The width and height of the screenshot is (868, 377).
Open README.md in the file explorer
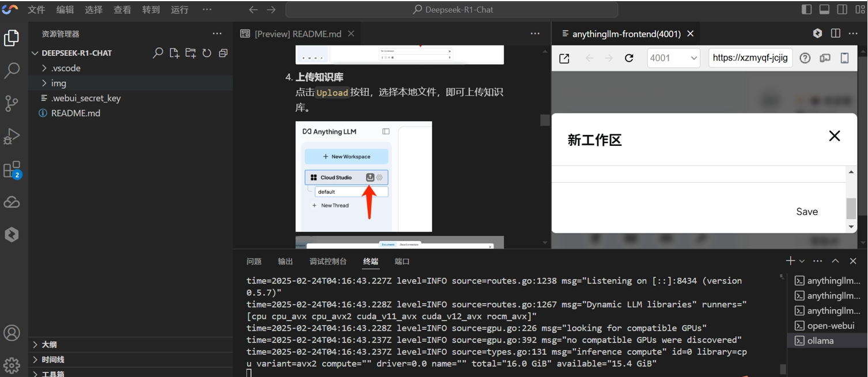coord(76,113)
